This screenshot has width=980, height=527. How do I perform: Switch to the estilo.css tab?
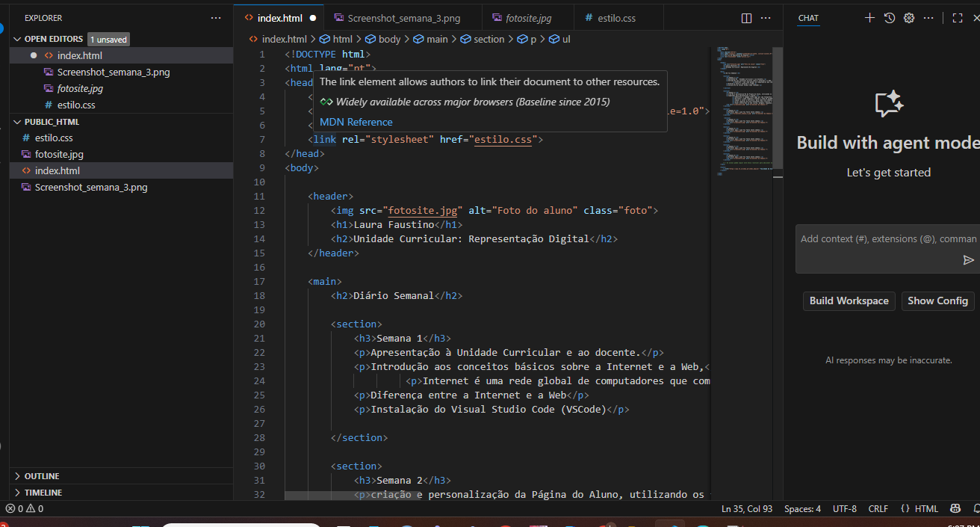618,16
